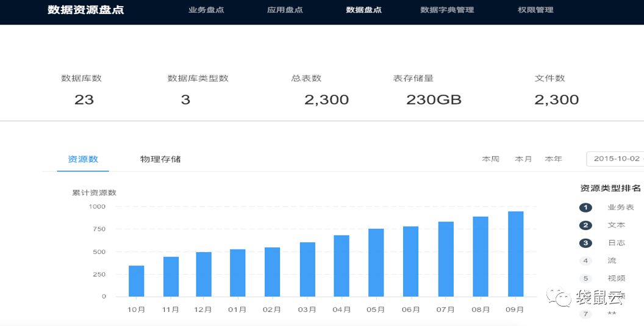Filter chart by 本周
644x326 pixels.
(x=490, y=159)
